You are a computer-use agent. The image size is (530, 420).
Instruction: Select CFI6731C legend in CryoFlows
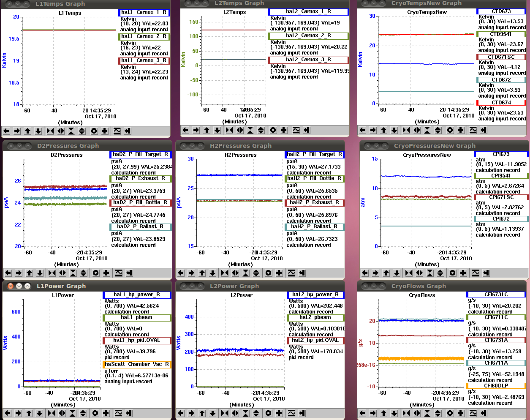point(496,295)
